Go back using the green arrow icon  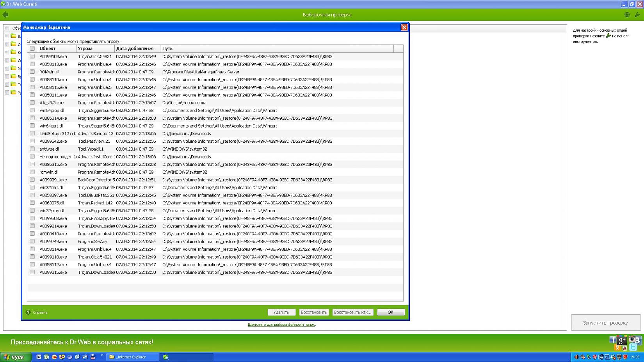click(x=5, y=14)
